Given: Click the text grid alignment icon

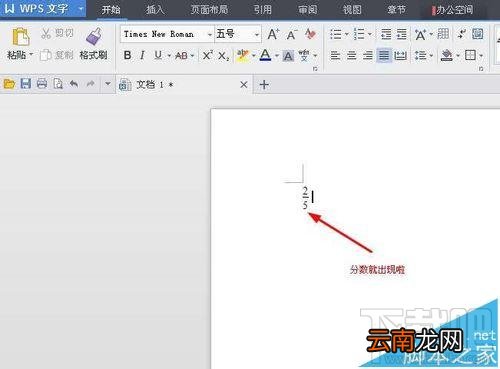Looking at the screenshot, I should (x=443, y=34).
